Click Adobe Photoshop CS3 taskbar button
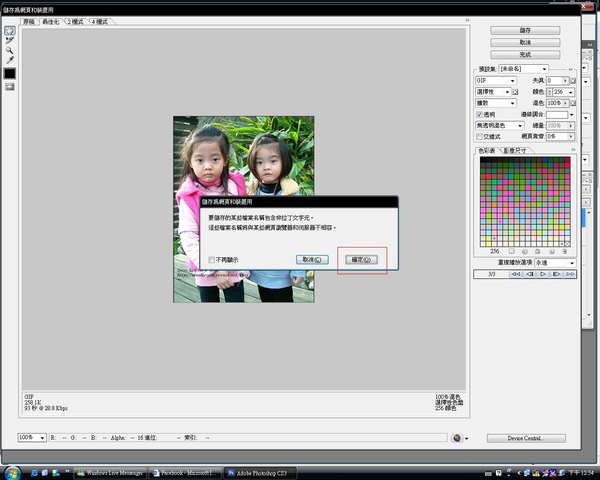This screenshot has height=480, width=600. click(x=260, y=473)
